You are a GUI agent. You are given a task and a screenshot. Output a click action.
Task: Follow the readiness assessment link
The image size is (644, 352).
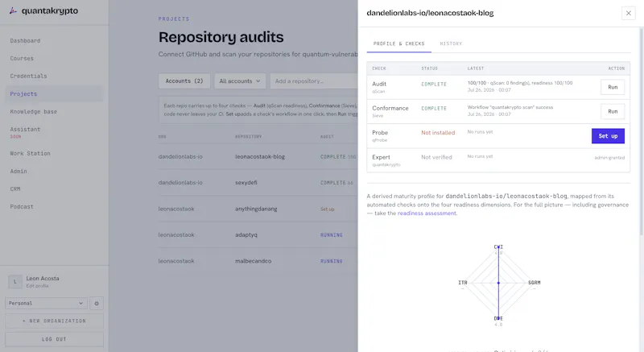427,213
